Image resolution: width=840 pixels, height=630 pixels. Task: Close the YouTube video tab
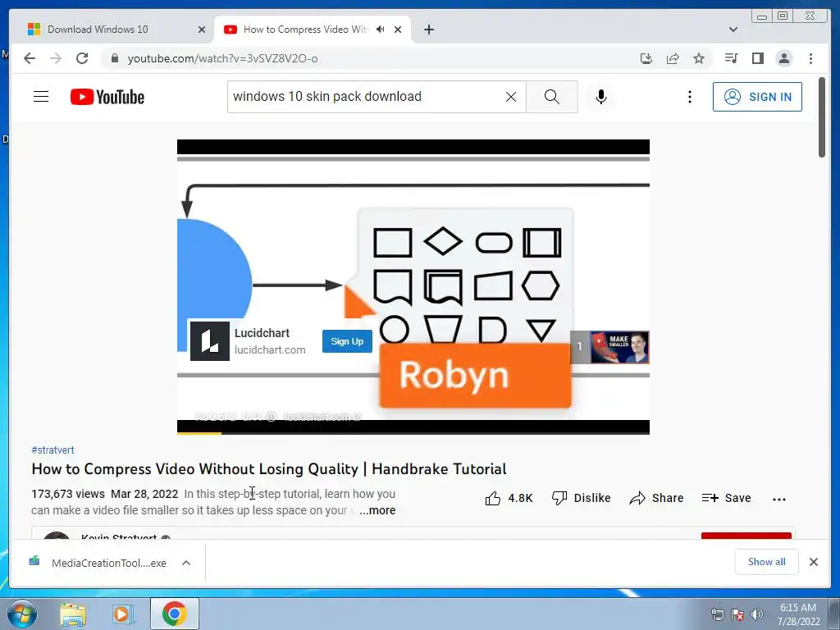click(x=398, y=30)
